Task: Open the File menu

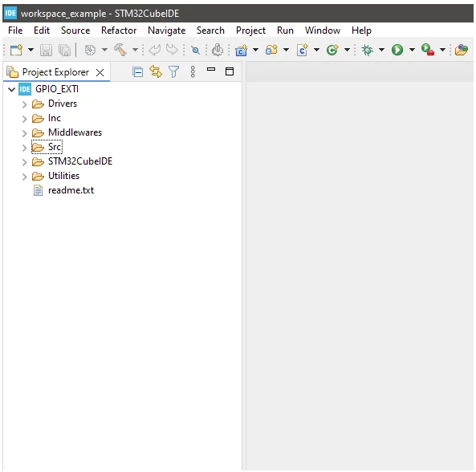Action: pyautogui.click(x=15, y=31)
